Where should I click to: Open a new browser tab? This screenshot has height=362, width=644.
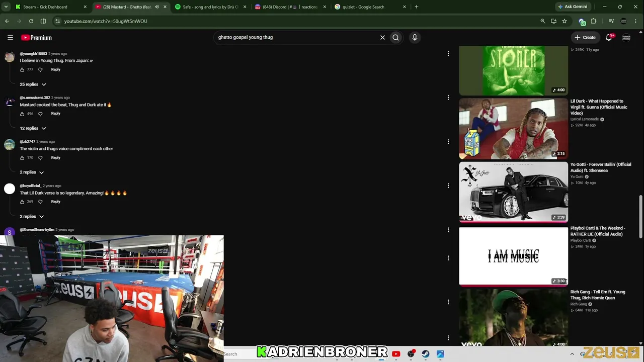[417, 7]
